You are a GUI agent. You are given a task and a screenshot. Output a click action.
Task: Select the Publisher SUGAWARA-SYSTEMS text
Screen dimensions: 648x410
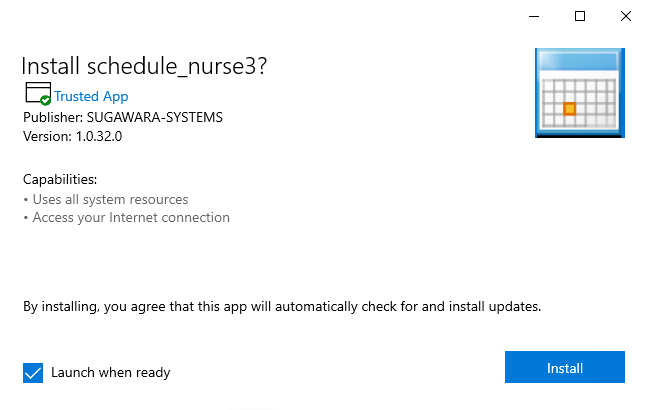point(123,117)
